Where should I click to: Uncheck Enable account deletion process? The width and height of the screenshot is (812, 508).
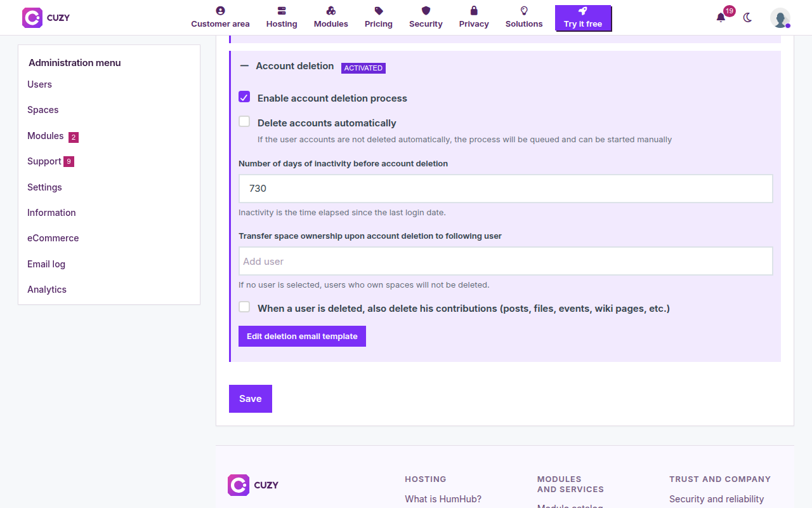click(x=244, y=97)
